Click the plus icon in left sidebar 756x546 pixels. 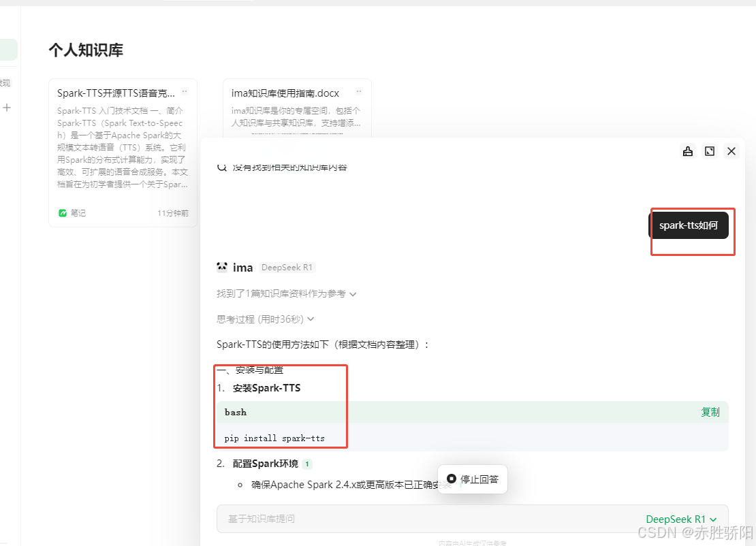click(x=7, y=108)
